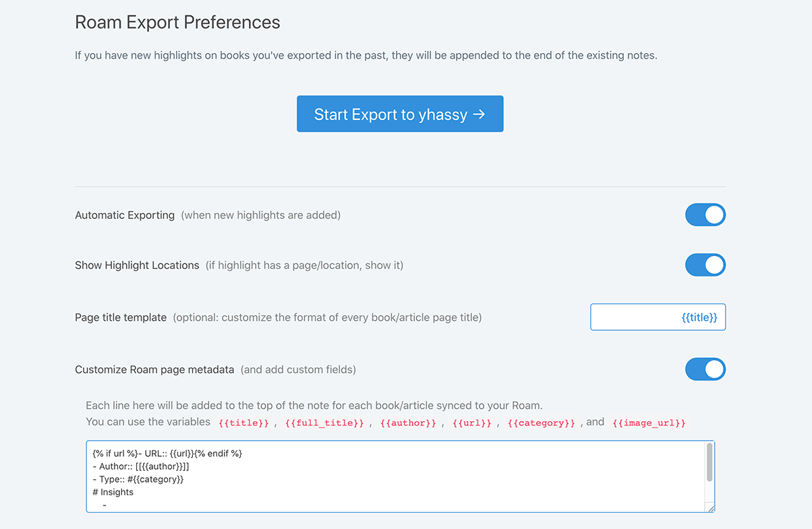Disable the Automatic Exporting toggle
812x529 pixels.
click(x=705, y=215)
